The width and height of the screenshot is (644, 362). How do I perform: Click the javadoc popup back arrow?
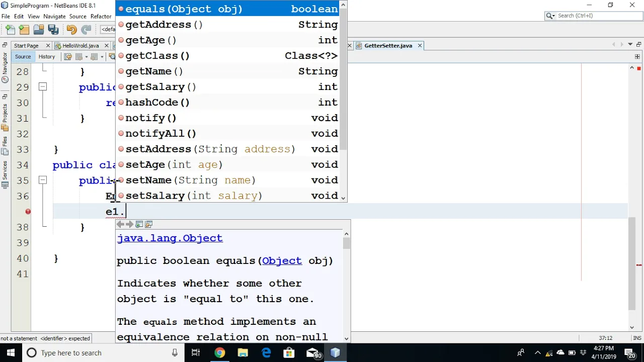point(121,224)
